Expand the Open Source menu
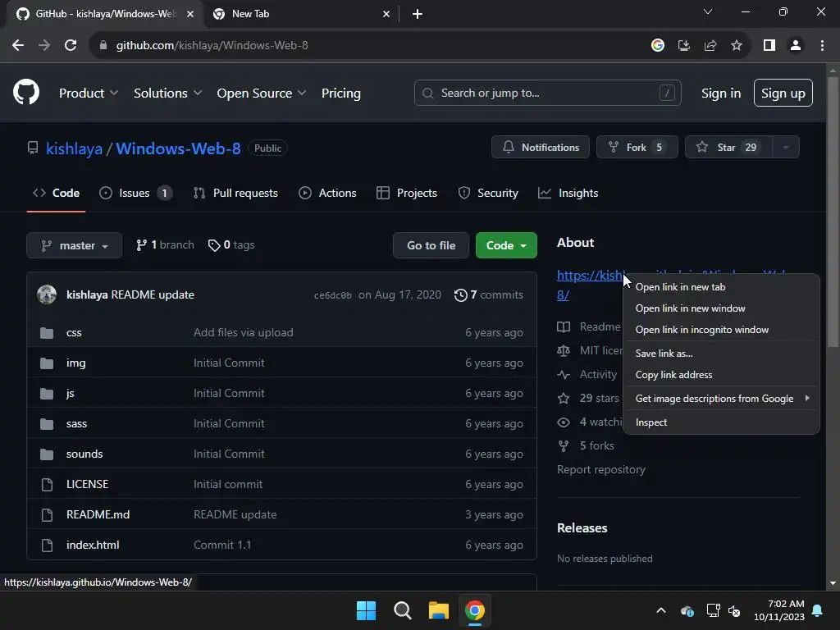The image size is (840, 630). 262,94
